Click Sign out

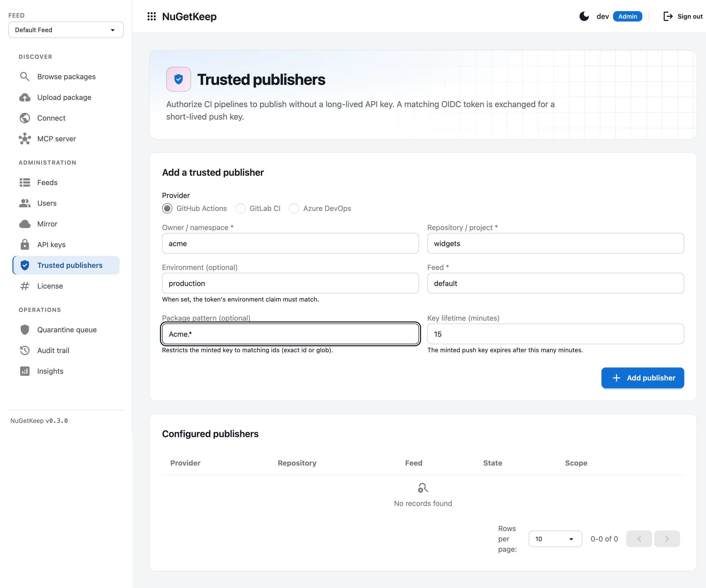tap(683, 16)
